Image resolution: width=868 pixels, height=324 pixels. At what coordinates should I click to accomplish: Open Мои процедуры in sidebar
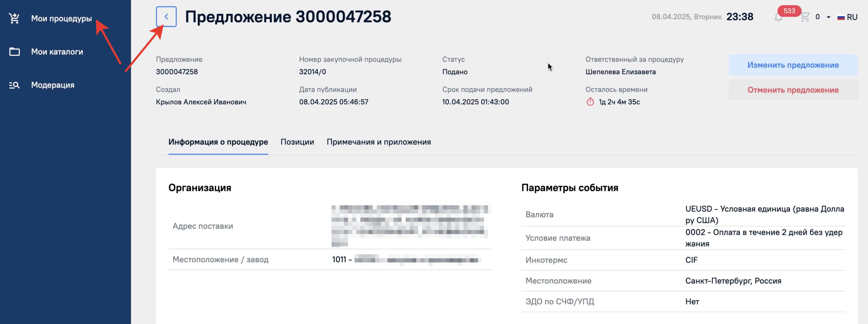tap(61, 19)
